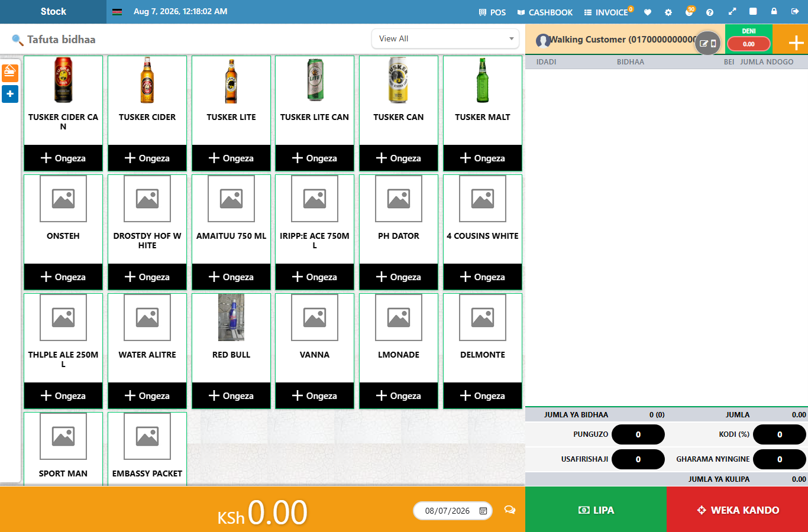Image resolution: width=808 pixels, height=532 pixels.
Task: Toggle fullscreen with the expand arrows icon
Action: [x=732, y=11]
